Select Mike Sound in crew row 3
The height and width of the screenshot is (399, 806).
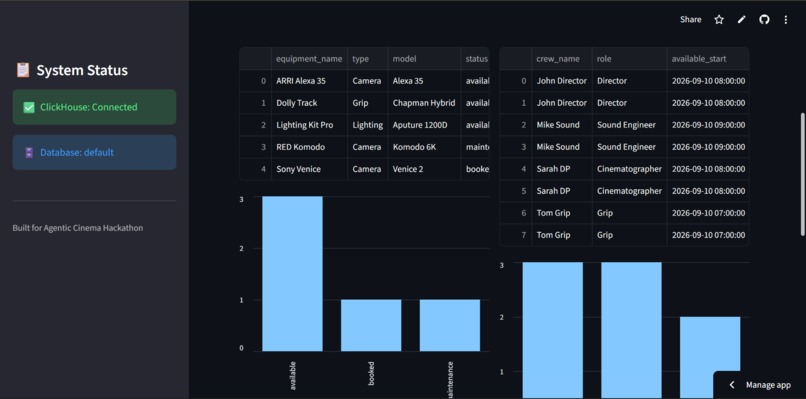[x=561, y=147]
